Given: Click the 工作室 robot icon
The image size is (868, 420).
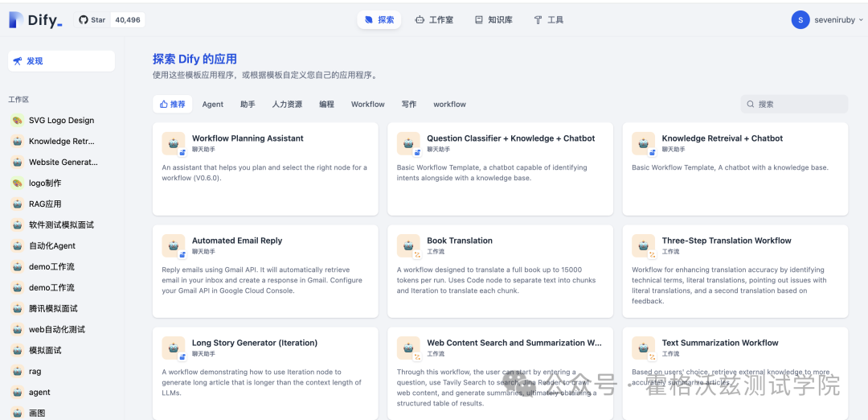Looking at the screenshot, I should [x=420, y=20].
